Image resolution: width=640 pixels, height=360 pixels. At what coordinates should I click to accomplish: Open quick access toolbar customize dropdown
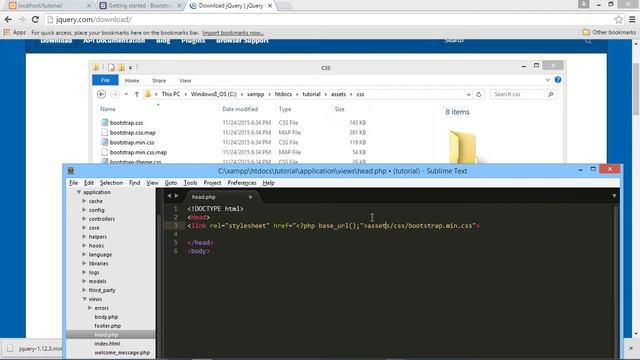[131, 68]
